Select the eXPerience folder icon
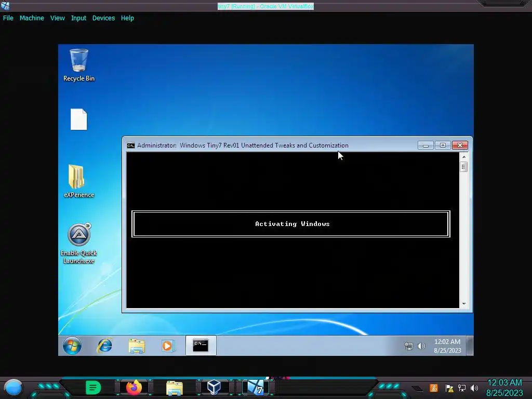The height and width of the screenshot is (399, 532). (x=79, y=181)
